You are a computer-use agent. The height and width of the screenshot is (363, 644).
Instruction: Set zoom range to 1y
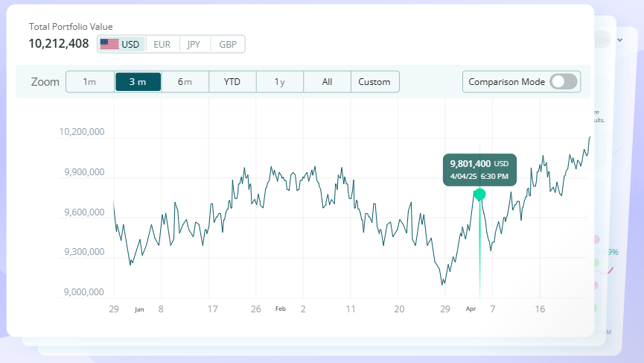pos(280,82)
